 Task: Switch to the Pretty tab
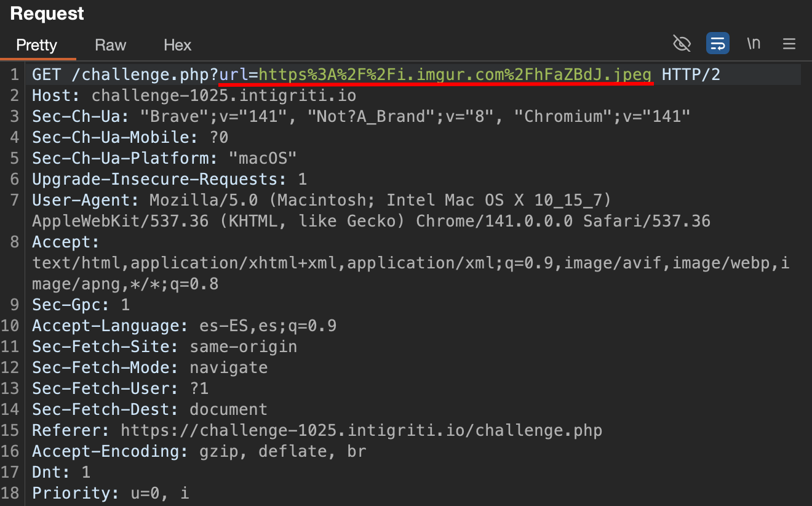36,45
